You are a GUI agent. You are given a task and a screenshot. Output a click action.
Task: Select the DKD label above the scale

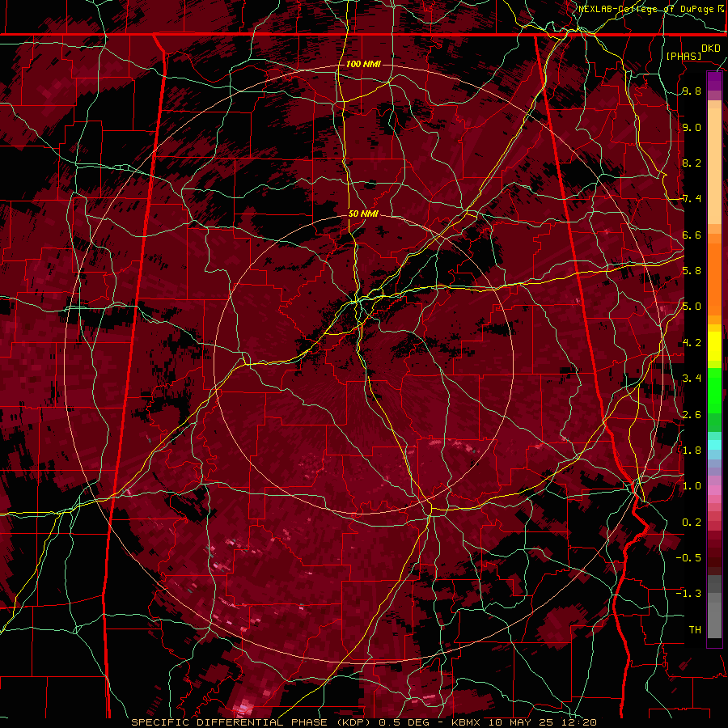711,49
